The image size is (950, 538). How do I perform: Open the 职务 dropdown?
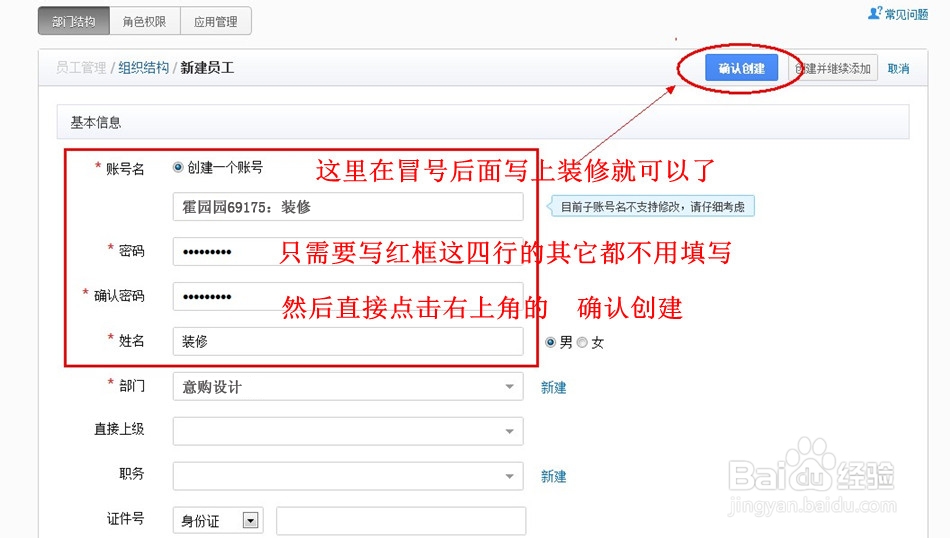(348, 476)
